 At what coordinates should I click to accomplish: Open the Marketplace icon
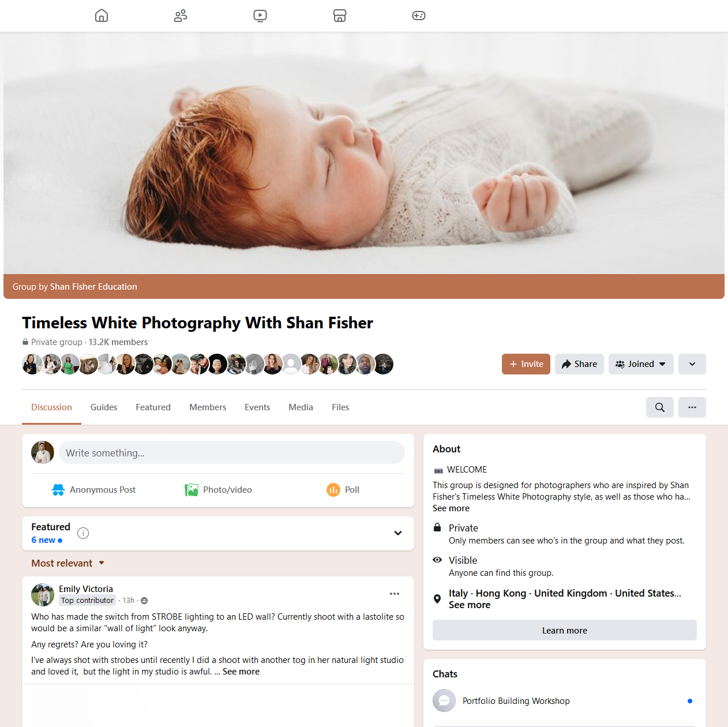340,16
